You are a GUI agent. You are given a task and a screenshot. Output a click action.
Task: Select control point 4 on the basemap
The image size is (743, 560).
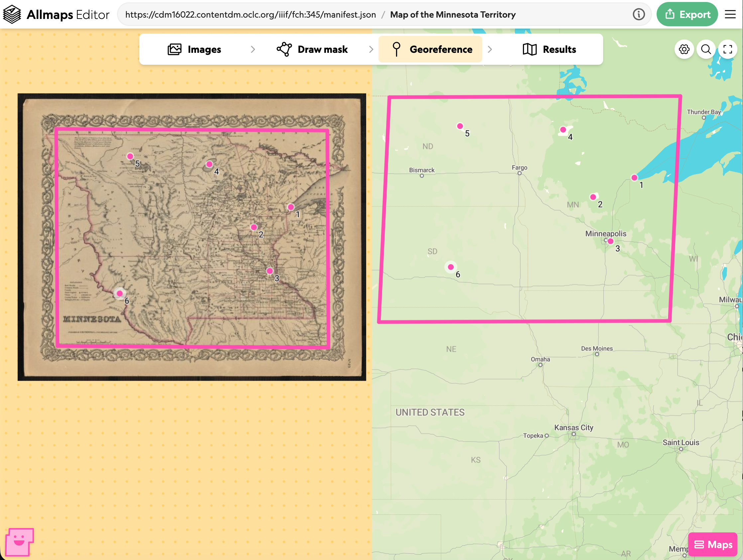point(563,130)
